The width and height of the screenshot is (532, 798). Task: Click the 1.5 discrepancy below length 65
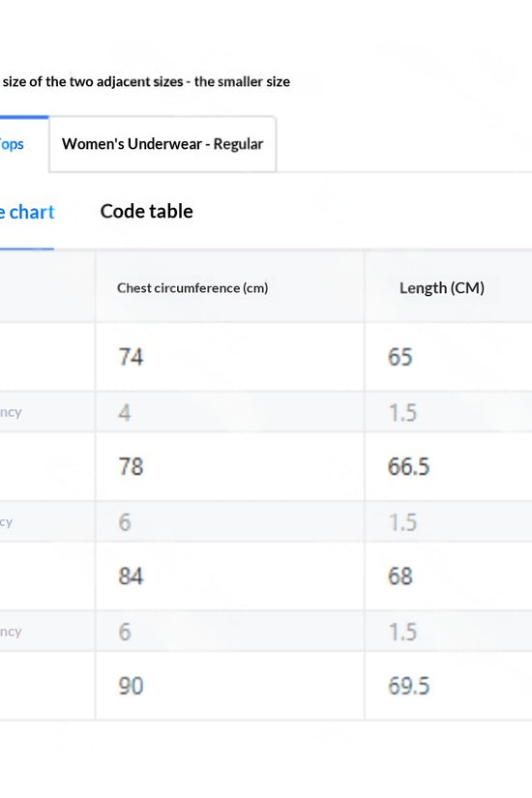pyautogui.click(x=402, y=412)
